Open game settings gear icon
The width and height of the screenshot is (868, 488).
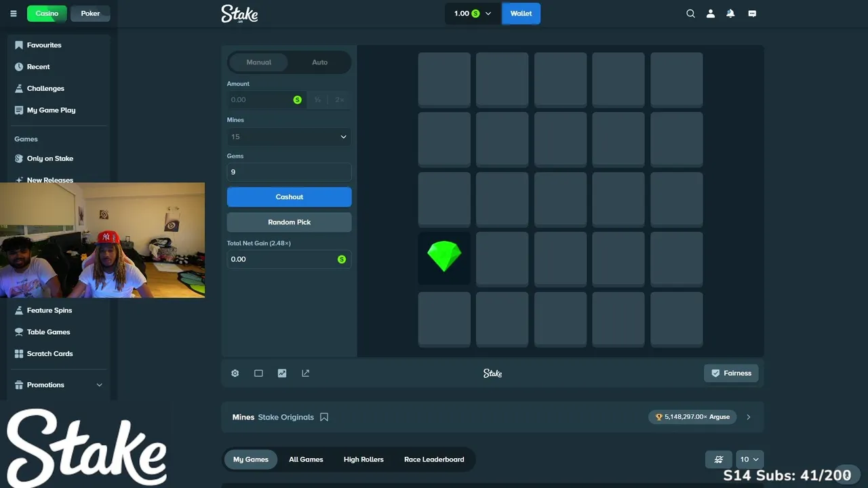[235, 373]
